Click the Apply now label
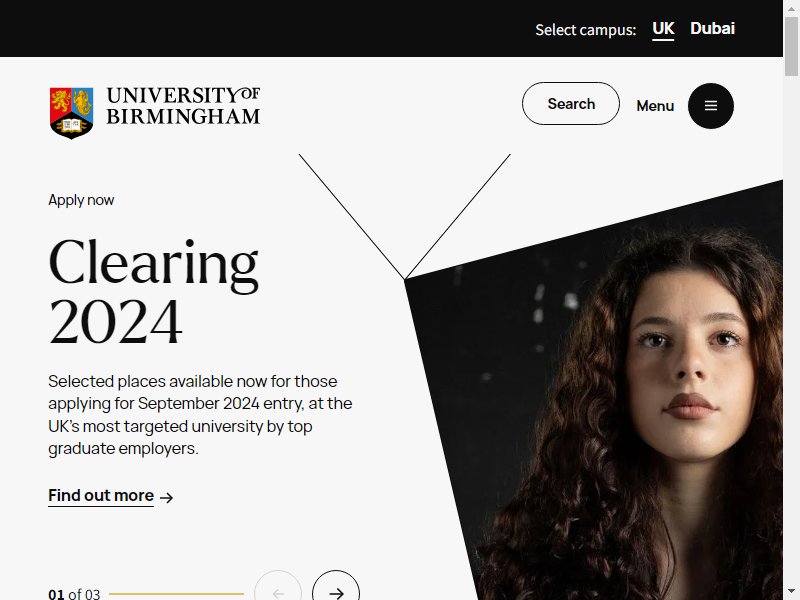Viewport: 800px width, 600px height. pos(81,200)
